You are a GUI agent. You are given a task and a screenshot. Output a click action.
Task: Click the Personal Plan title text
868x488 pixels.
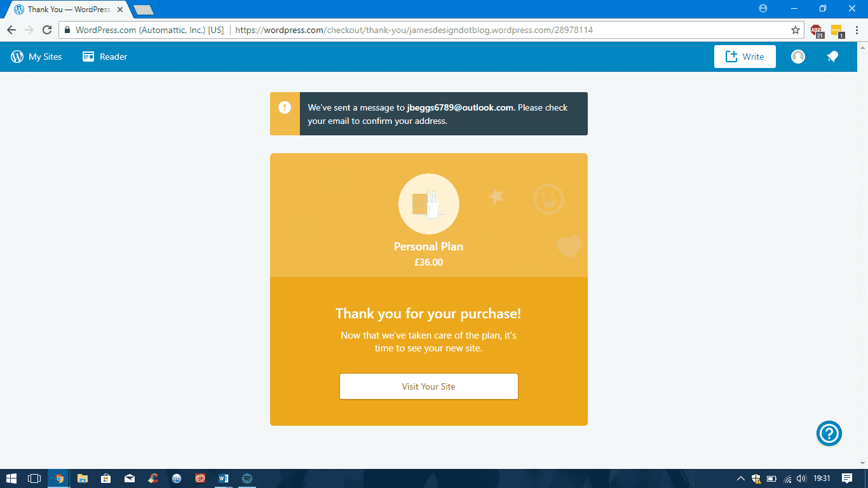click(x=429, y=247)
